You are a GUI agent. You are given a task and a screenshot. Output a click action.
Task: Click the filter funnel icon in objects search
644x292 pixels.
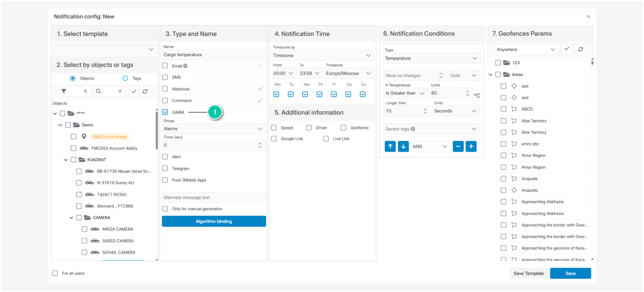pyautogui.click(x=64, y=91)
